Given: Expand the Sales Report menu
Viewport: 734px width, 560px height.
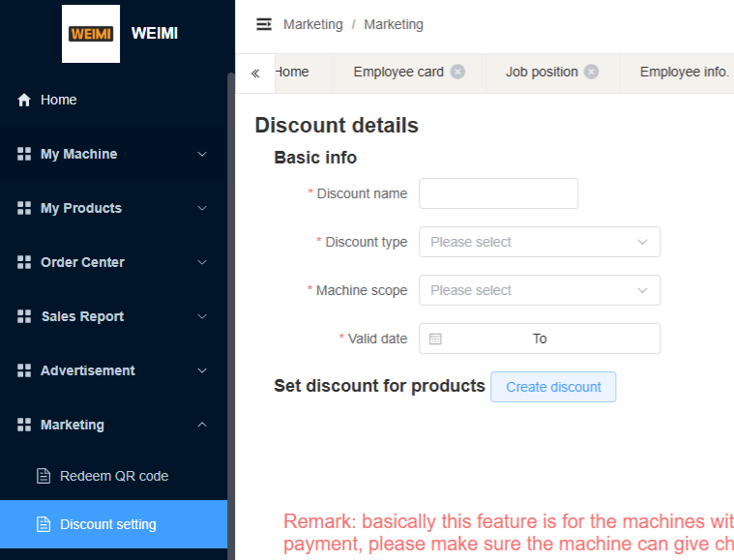Looking at the screenshot, I should pos(113,316).
